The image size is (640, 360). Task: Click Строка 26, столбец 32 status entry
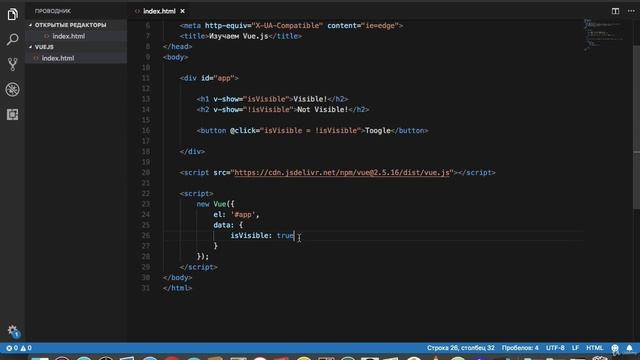point(460,348)
